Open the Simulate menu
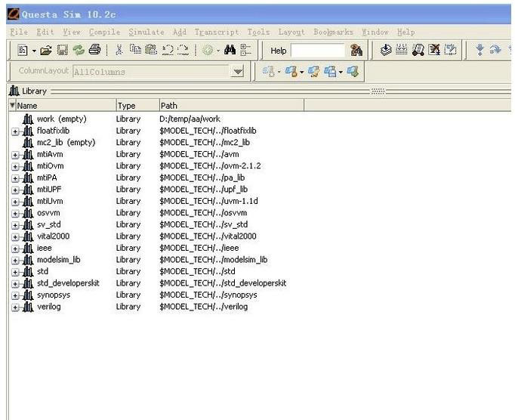The image size is (515, 420). point(146,32)
